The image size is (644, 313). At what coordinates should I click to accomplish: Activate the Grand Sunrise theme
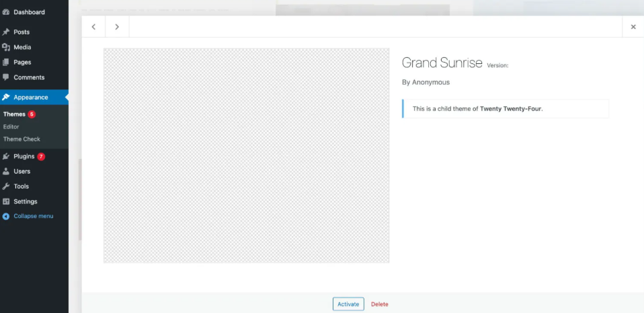pyautogui.click(x=348, y=304)
